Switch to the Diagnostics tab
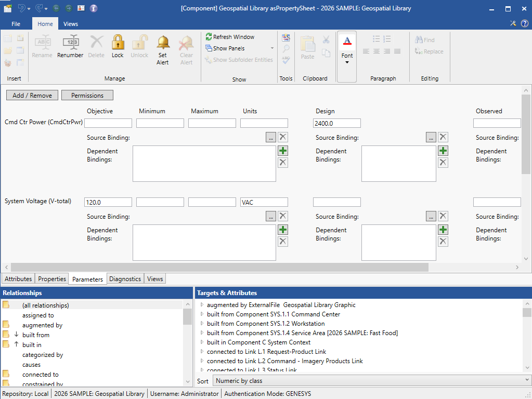532x399 pixels. (125, 279)
